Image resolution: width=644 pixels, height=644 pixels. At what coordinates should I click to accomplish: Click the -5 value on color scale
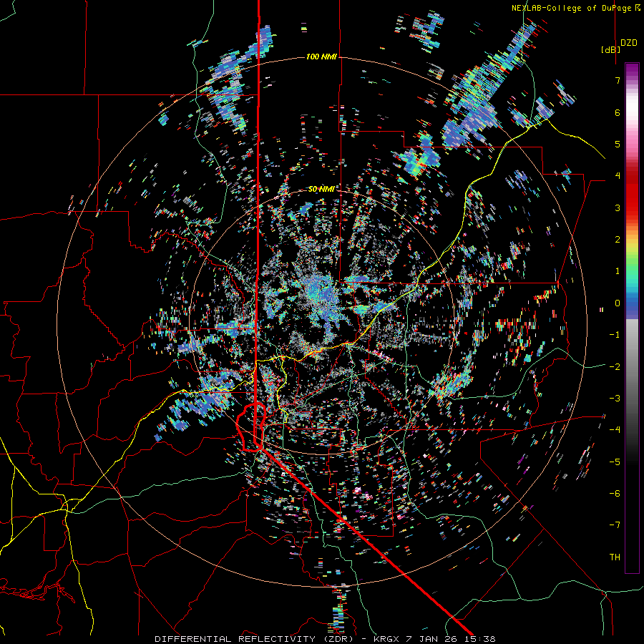pyautogui.click(x=615, y=462)
